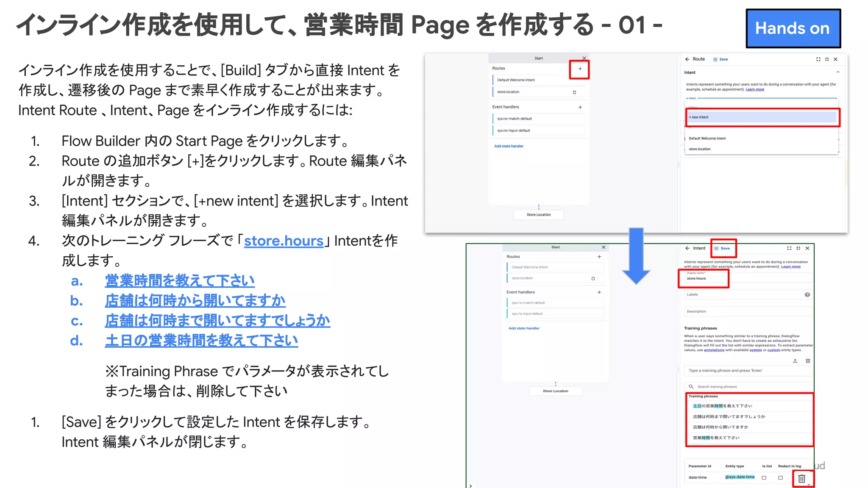This screenshot has height=488, width=868.
Task: Select training phrase '営業時間を教えて下さい' in Intent panel
Action: point(716,438)
